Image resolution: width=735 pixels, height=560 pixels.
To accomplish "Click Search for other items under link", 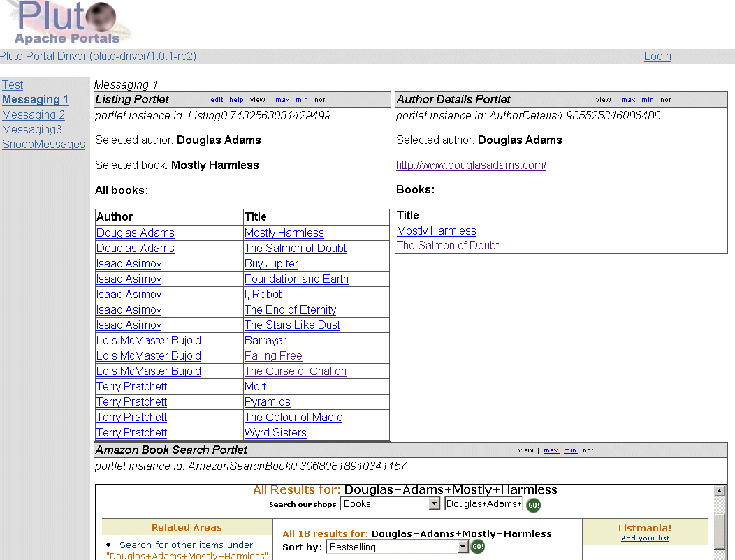I will click(x=186, y=545).
